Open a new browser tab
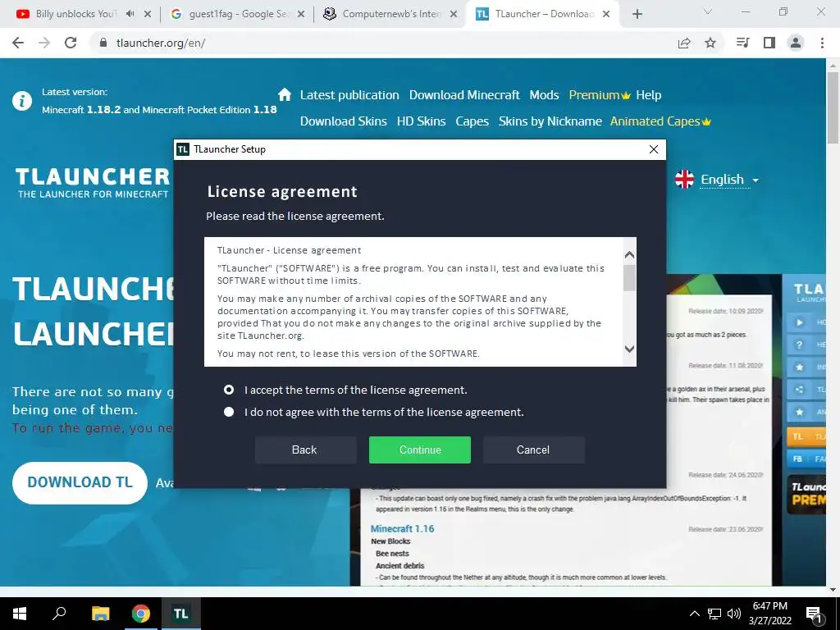The image size is (840, 630). point(637,14)
